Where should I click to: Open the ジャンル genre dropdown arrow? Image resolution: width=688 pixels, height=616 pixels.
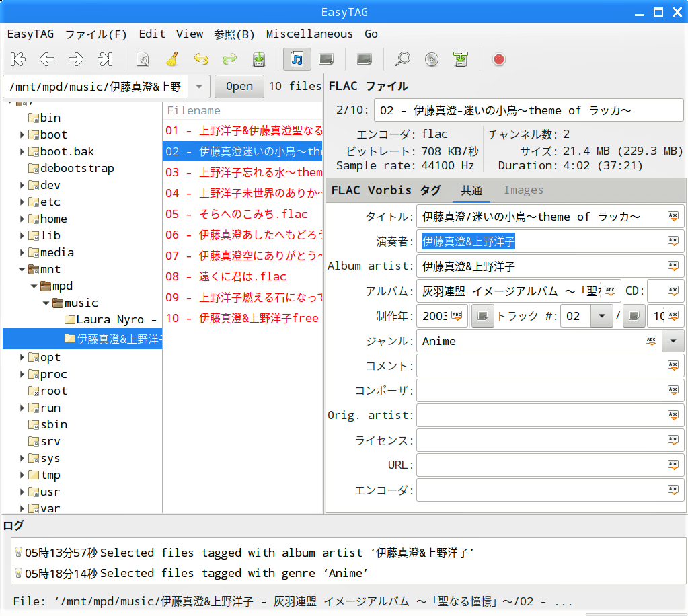pos(673,341)
